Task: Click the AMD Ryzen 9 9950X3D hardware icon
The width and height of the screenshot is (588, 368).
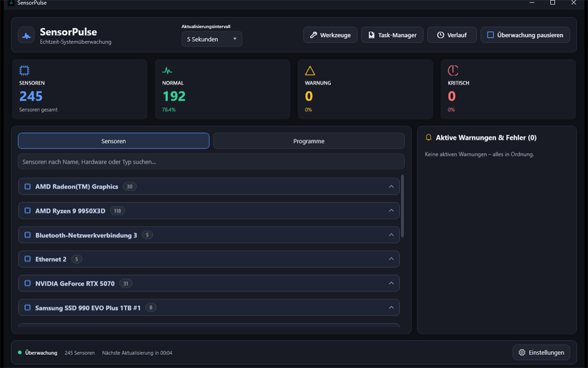Action: (x=28, y=210)
